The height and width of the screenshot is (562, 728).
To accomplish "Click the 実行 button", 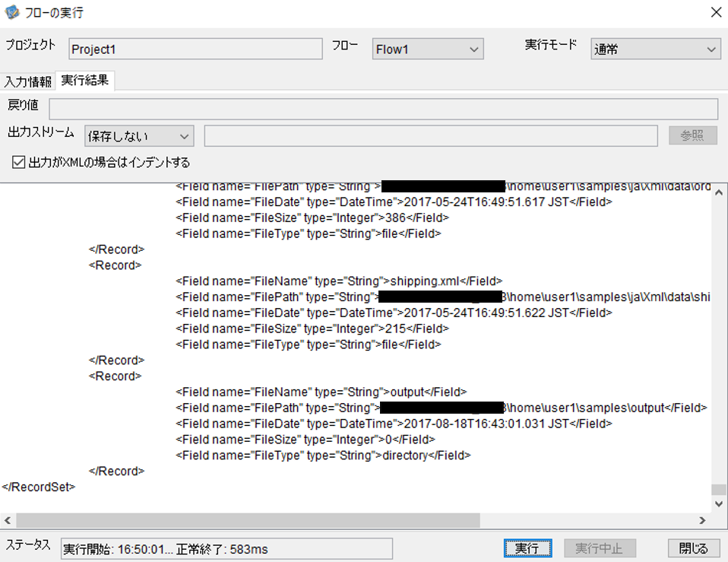I will point(527,548).
